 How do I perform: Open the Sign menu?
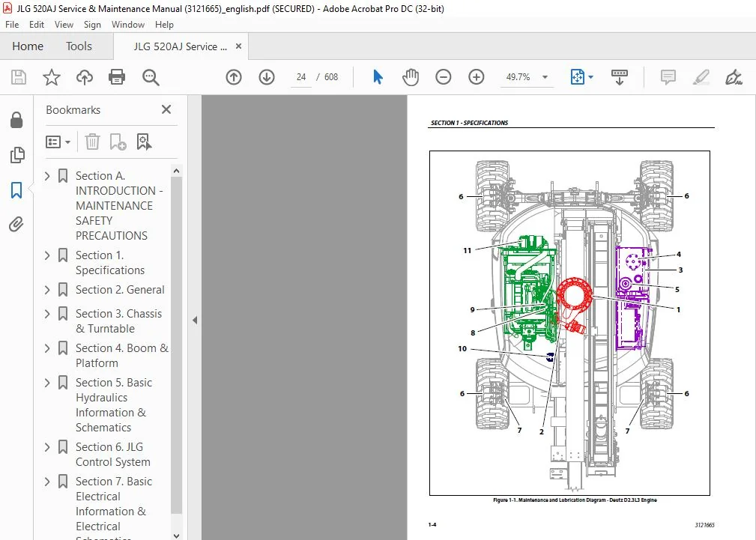click(92, 25)
